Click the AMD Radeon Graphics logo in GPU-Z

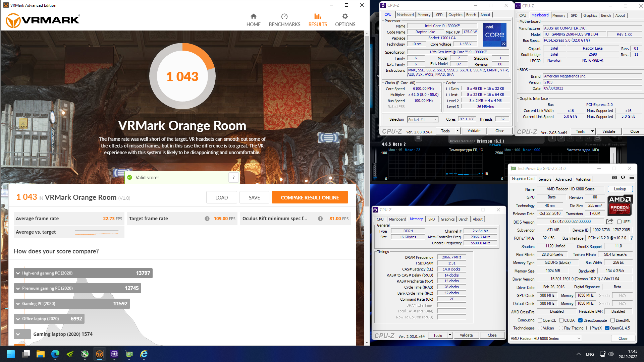point(620,205)
